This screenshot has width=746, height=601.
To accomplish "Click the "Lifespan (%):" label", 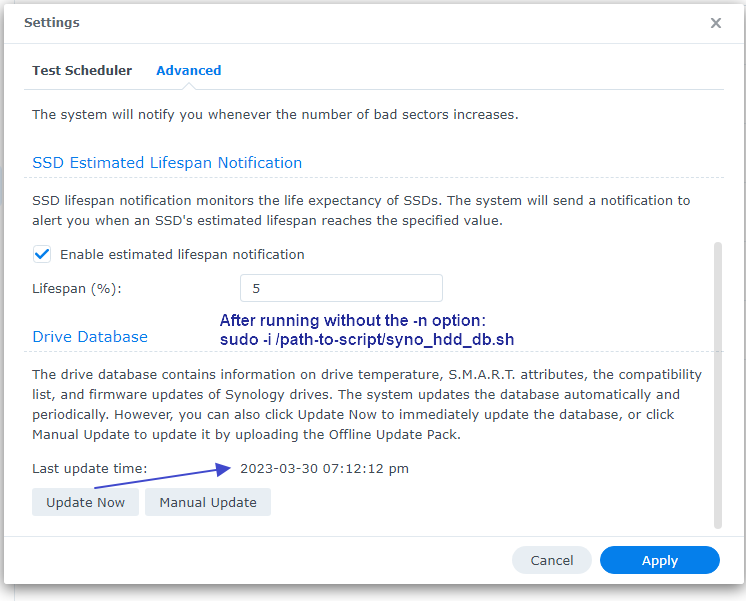I will click(x=77, y=288).
